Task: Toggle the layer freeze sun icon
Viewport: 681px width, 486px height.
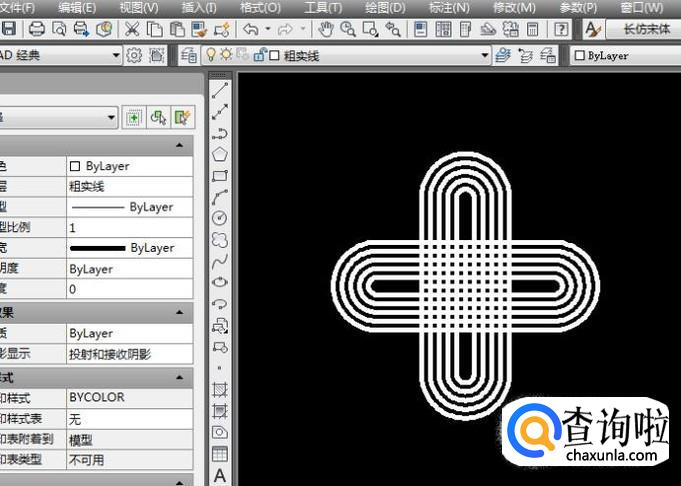Action: (x=226, y=56)
